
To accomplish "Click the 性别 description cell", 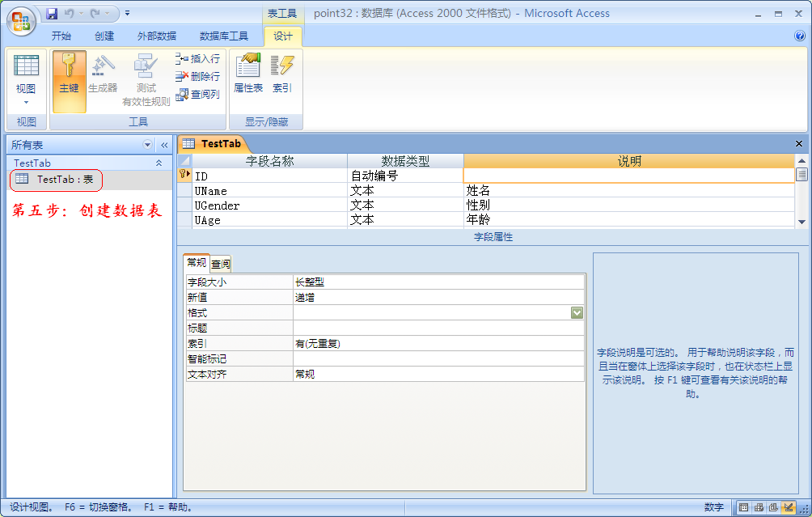I will click(x=629, y=206).
